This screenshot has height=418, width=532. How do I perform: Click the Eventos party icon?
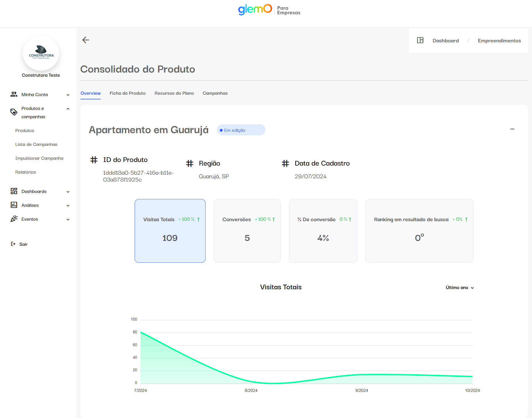[14, 219]
